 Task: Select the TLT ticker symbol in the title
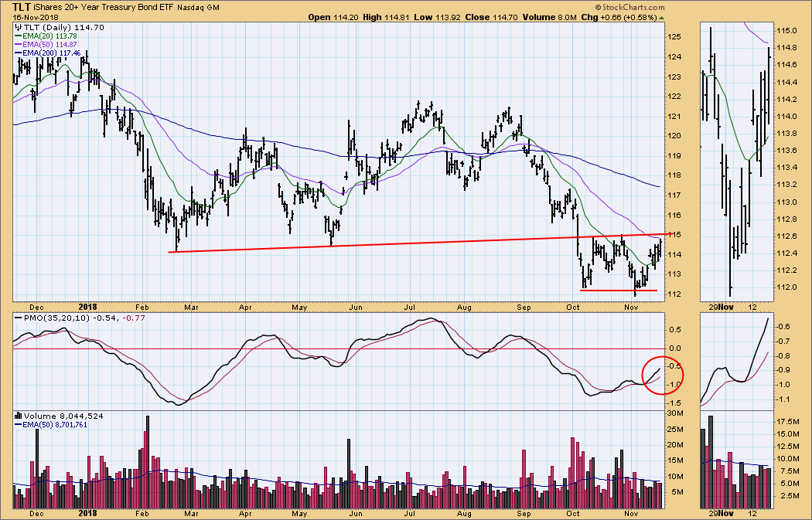click(x=21, y=7)
